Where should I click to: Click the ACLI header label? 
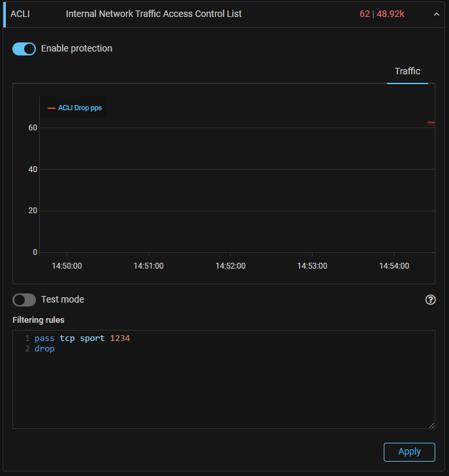(20, 14)
